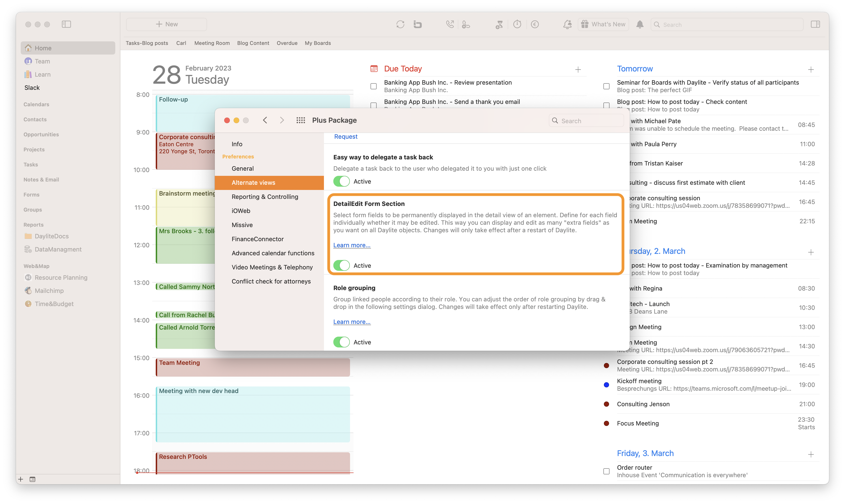Go back in Plus Package window
The width and height of the screenshot is (845, 504).
[x=265, y=120]
